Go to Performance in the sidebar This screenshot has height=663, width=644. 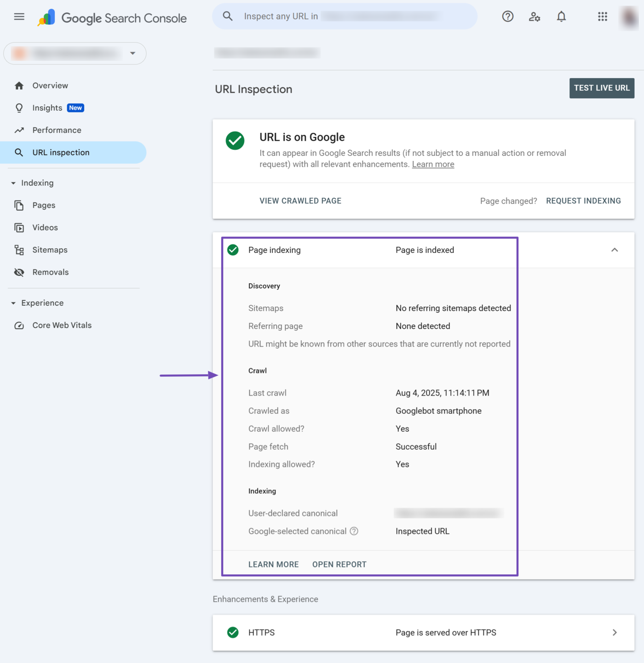(57, 130)
